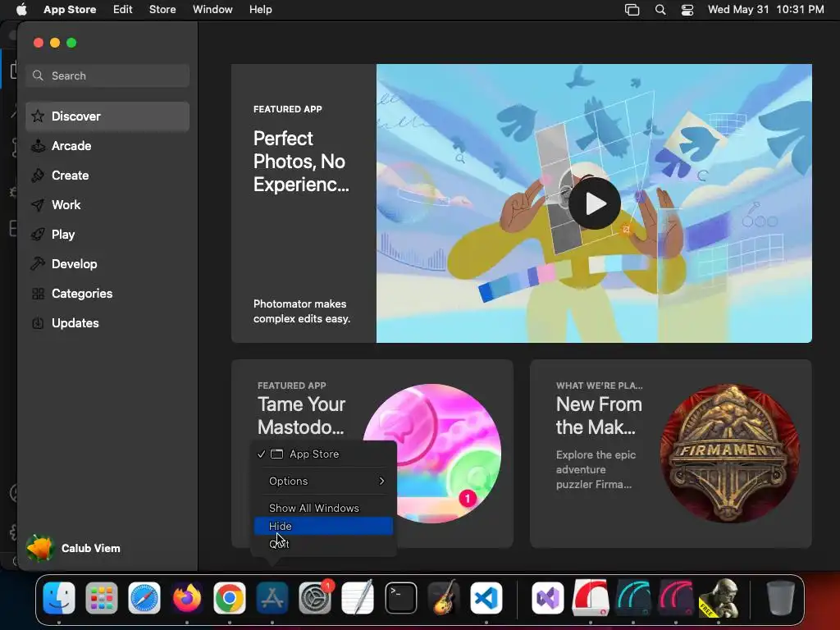
Task: Open the red disk utility Dock icon
Action: (x=591, y=597)
